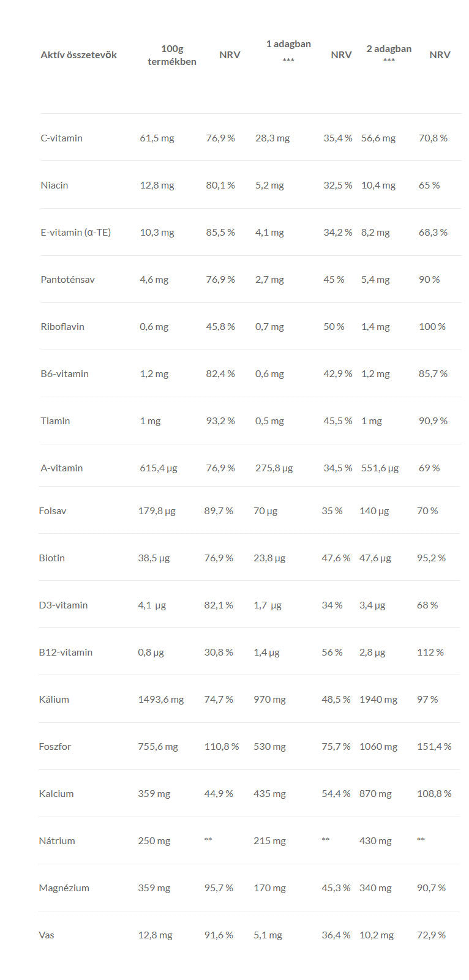Click the Aktív összetevők column header
Viewport: 469px width, 980px height.
(78, 54)
